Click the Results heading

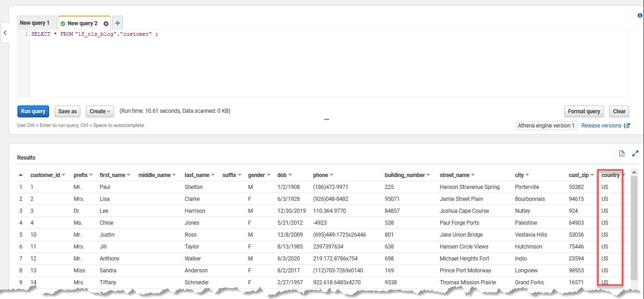pyautogui.click(x=26, y=158)
